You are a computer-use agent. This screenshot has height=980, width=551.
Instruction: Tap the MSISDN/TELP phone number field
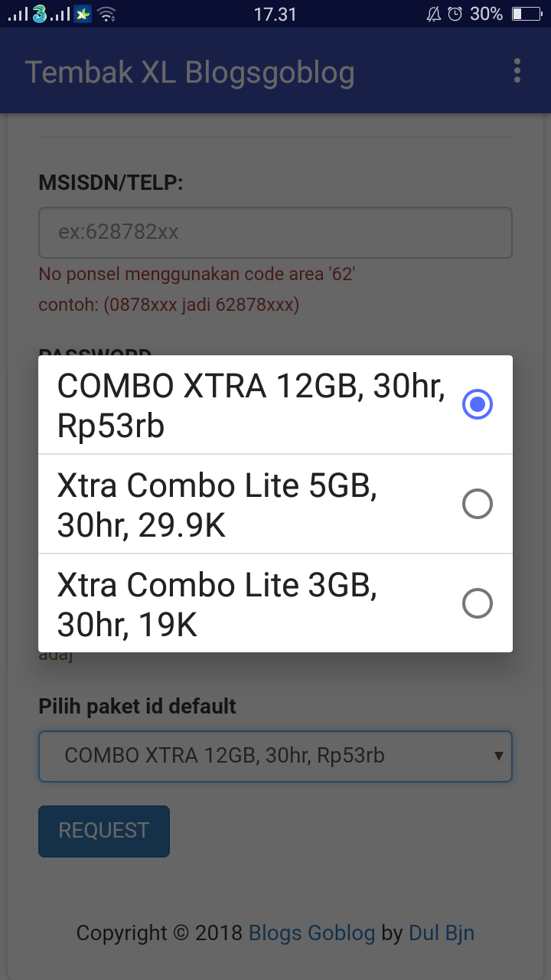275,232
